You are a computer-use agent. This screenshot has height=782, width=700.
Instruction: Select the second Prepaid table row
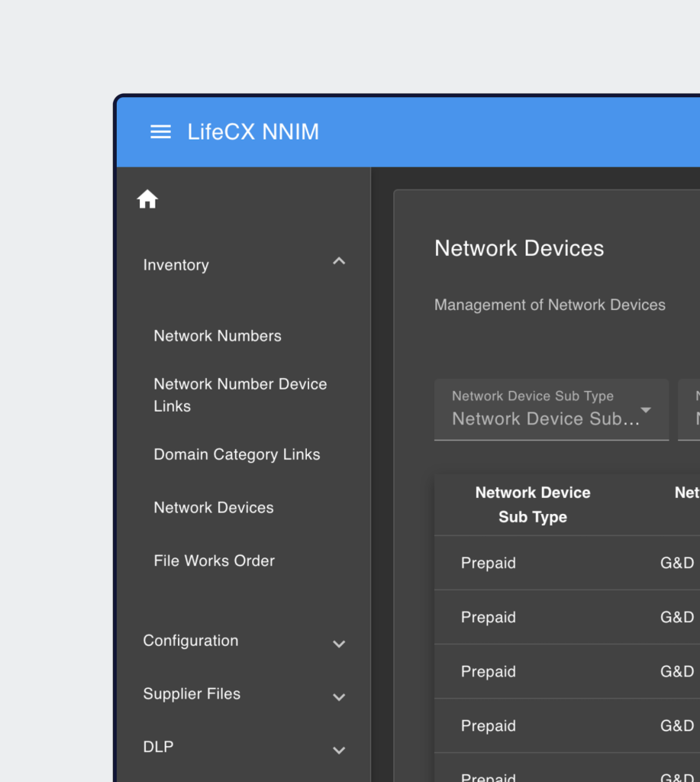click(x=489, y=617)
